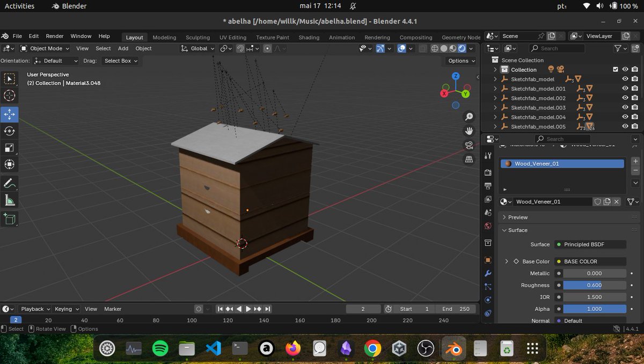Switch to the Sculpting workspace tab
644x364 pixels.
(197, 38)
